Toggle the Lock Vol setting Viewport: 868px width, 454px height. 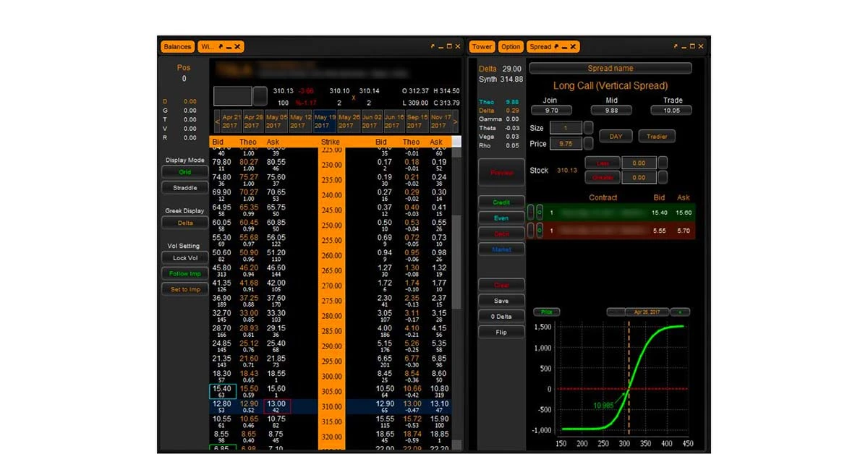point(185,257)
